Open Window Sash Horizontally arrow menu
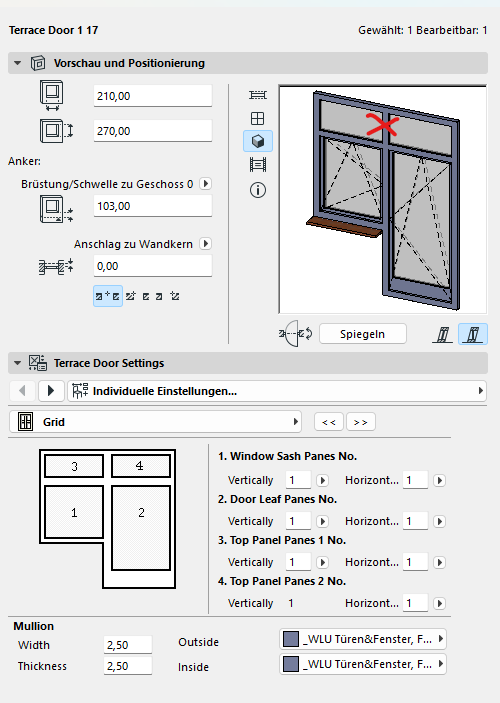The image size is (500, 703). 439,481
